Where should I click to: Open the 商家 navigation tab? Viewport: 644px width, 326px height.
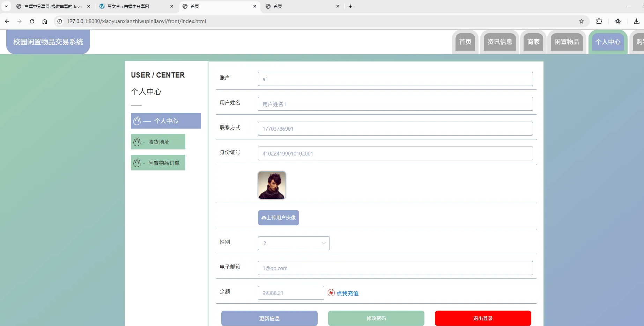point(533,42)
